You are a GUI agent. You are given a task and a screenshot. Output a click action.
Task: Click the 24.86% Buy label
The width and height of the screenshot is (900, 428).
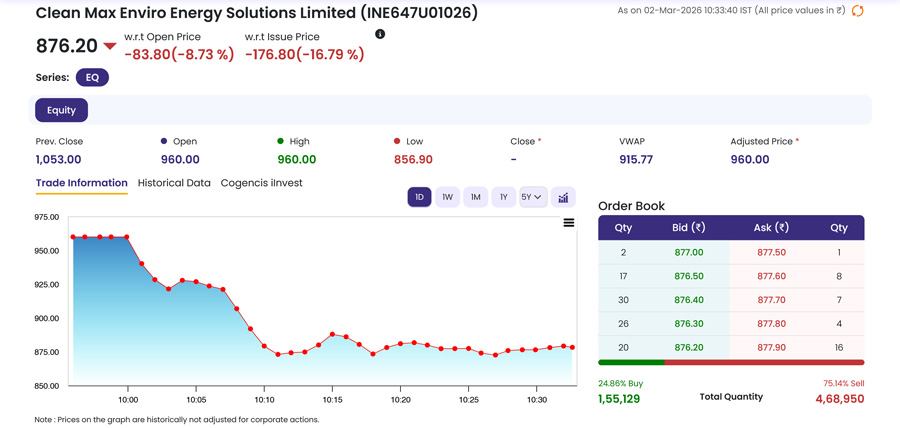click(620, 383)
